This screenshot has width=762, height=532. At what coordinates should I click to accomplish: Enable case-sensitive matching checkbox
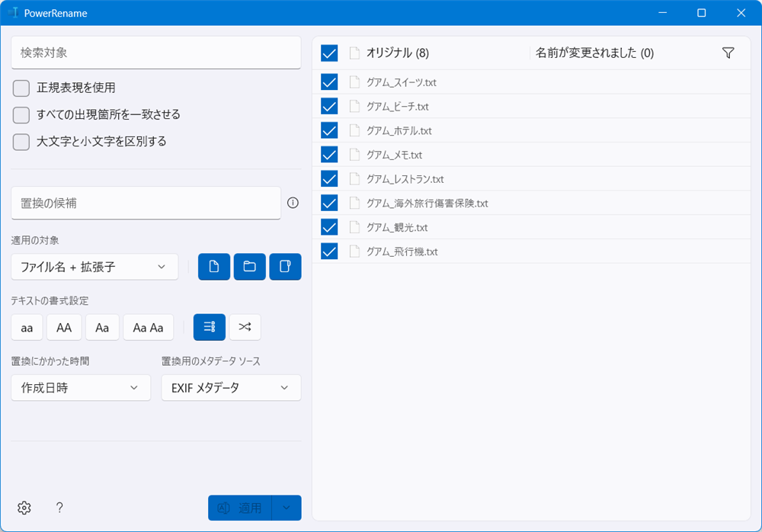[21, 141]
